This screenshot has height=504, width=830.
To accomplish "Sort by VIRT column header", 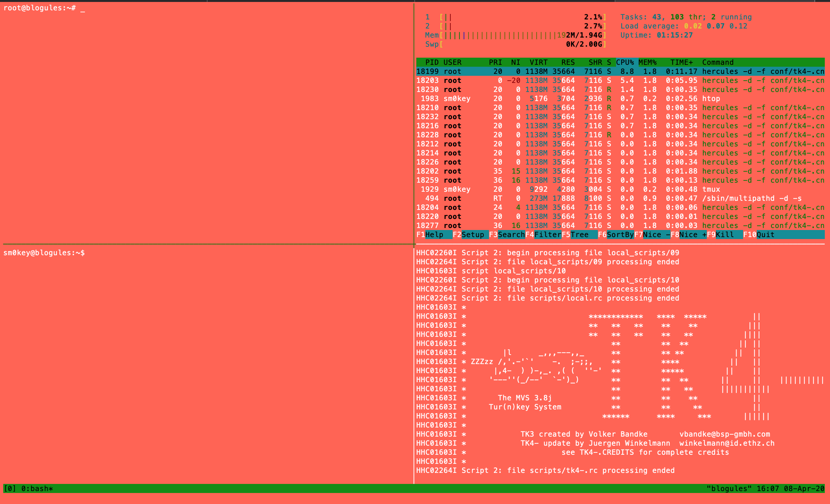I will pos(539,63).
